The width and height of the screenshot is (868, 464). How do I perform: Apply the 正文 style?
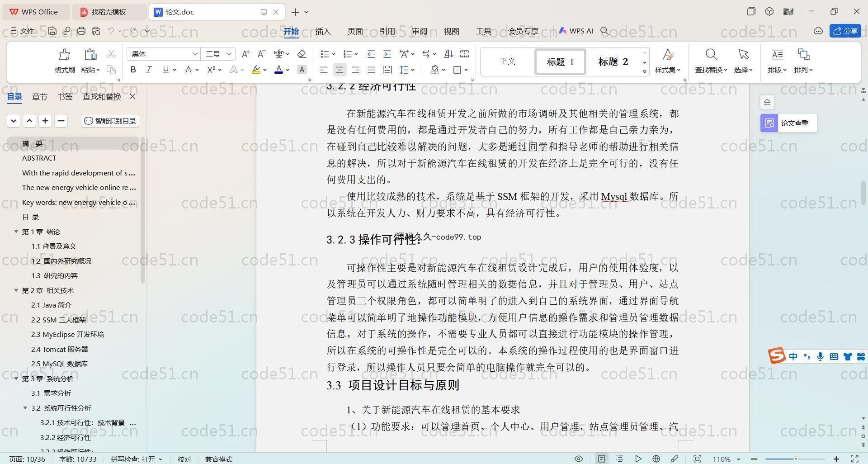[x=508, y=62]
